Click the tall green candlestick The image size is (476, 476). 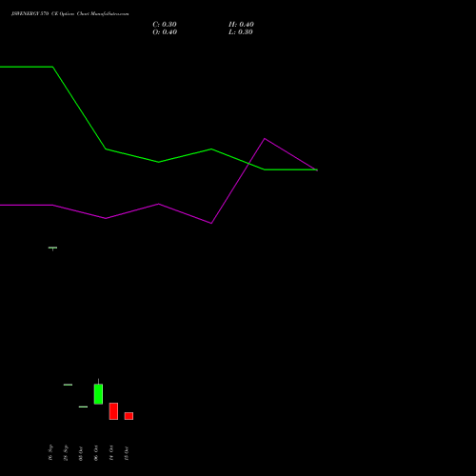coord(98,393)
